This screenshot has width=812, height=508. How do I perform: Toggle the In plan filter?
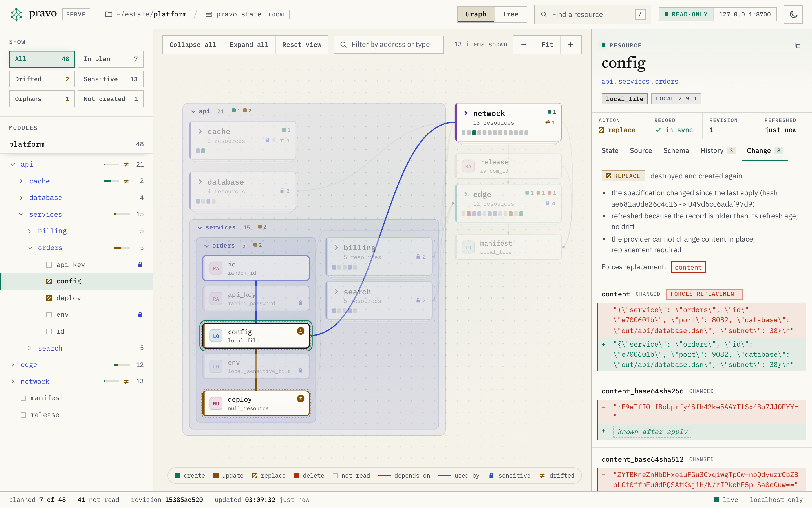coord(111,59)
